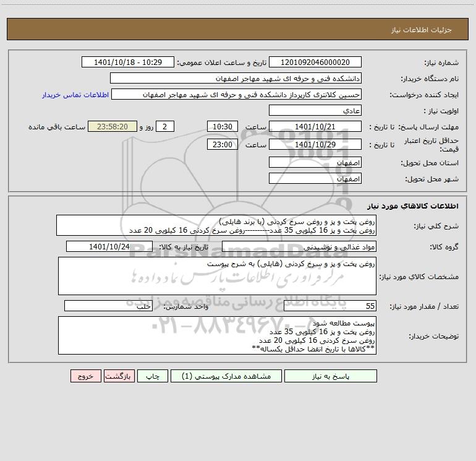Click quantity field showing 55

[x=330, y=306]
